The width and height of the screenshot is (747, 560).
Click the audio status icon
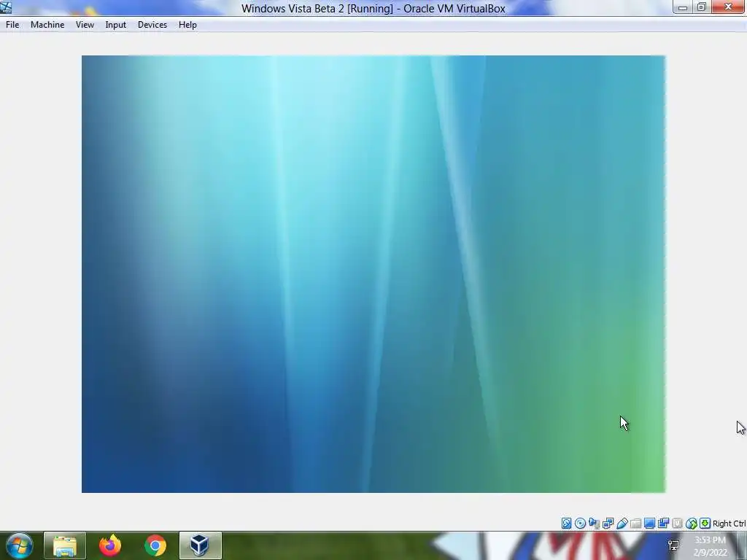[594, 524]
